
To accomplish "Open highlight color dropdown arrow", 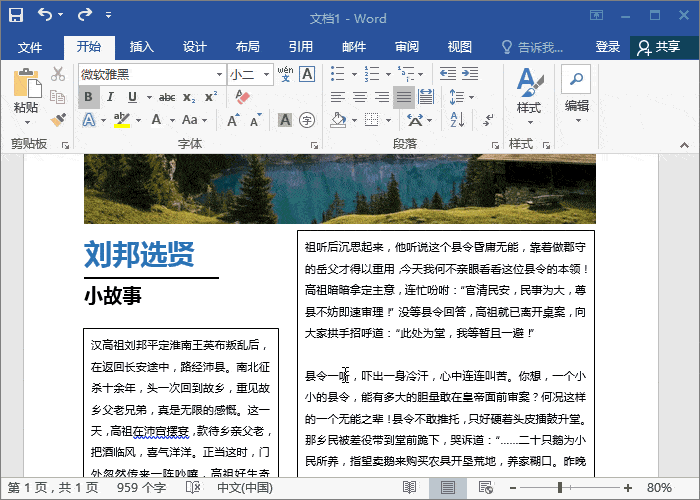I will tap(138, 120).
